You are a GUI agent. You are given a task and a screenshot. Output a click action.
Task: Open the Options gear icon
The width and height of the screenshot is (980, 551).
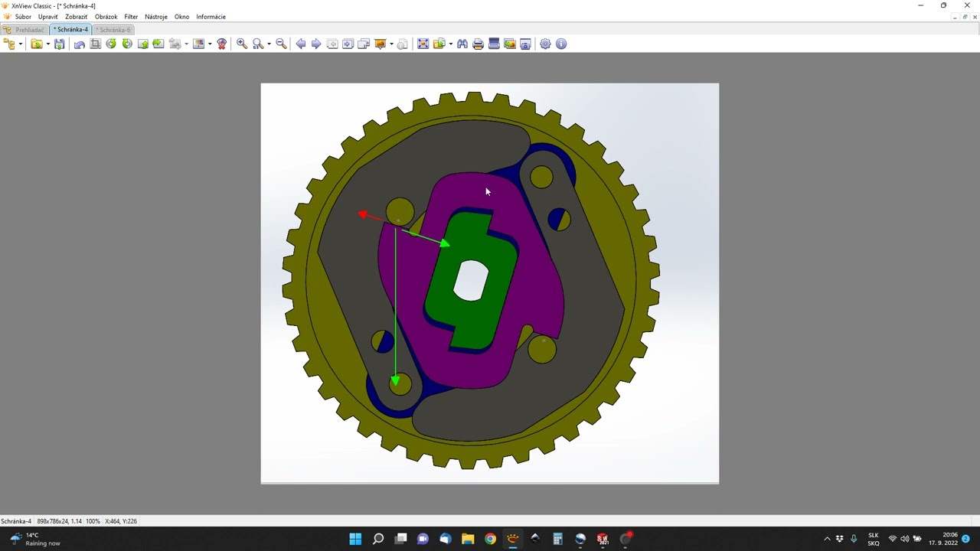[x=545, y=44]
